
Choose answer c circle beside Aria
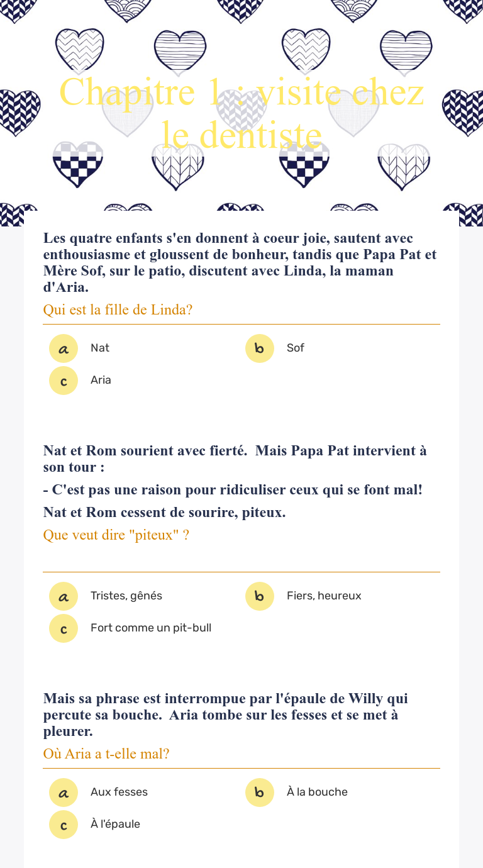pyautogui.click(x=64, y=381)
